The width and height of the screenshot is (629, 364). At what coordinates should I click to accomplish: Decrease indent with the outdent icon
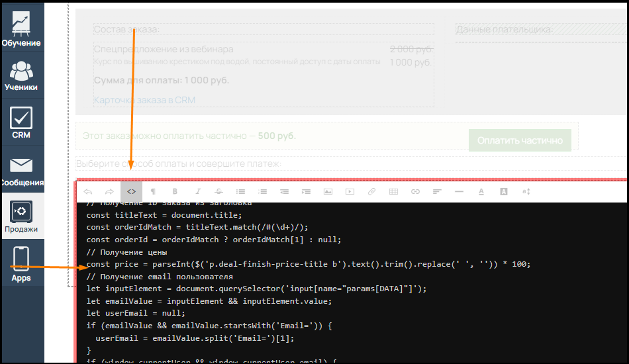(285, 192)
